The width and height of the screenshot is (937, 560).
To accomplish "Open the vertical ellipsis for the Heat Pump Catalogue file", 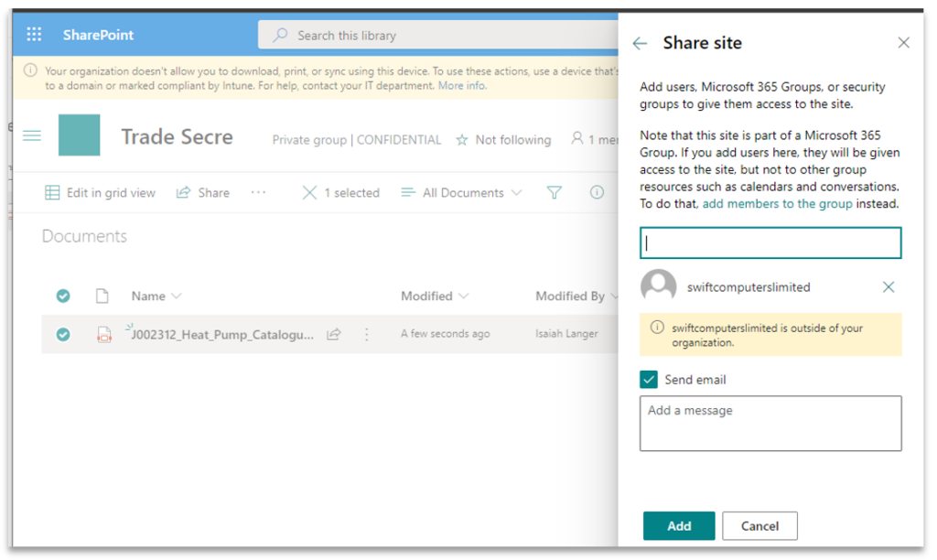I will pyautogui.click(x=366, y=335).
